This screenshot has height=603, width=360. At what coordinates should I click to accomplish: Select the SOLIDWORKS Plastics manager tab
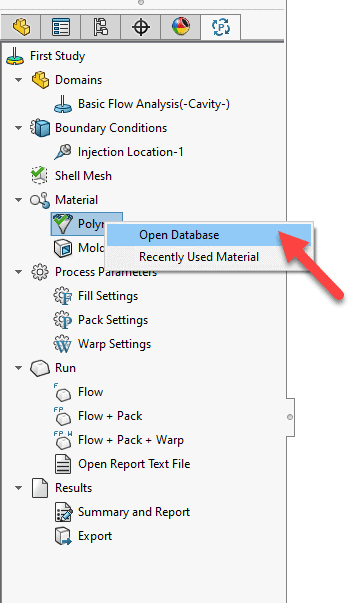pyautogui.click(x=221, y=27)
